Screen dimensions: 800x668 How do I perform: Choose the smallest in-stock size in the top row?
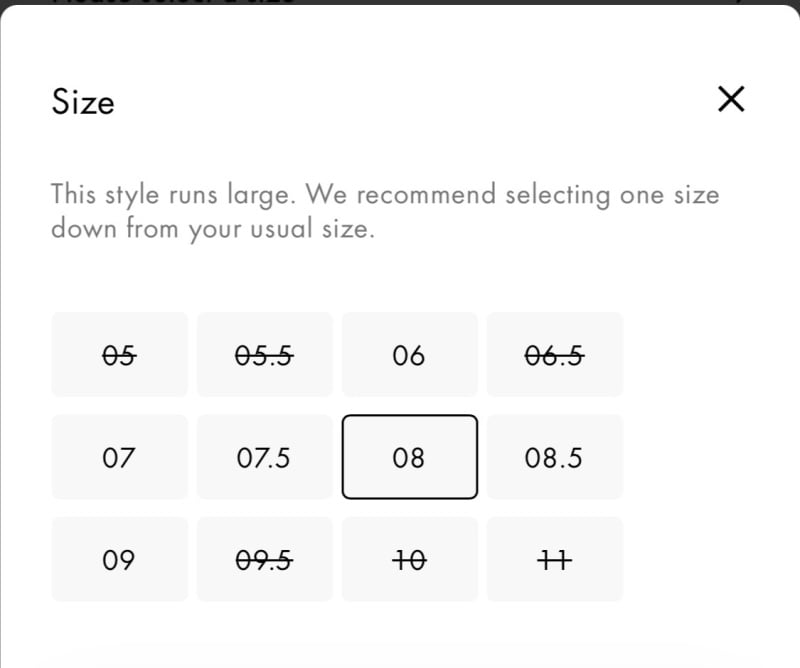click(409, 355)
